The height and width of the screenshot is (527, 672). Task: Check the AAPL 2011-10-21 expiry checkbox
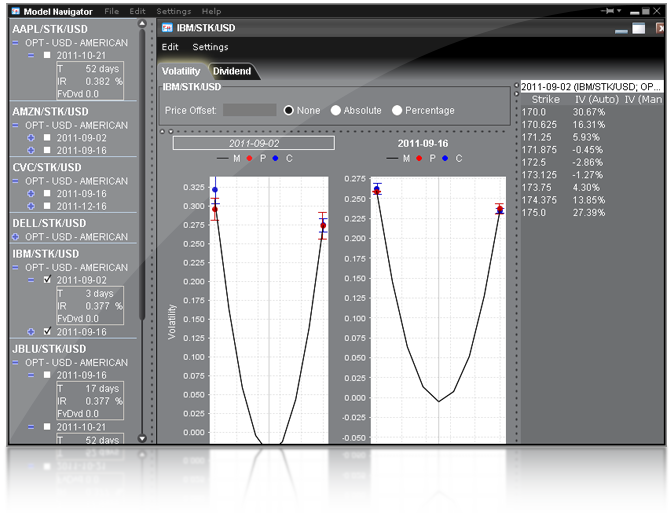point(47,55)
